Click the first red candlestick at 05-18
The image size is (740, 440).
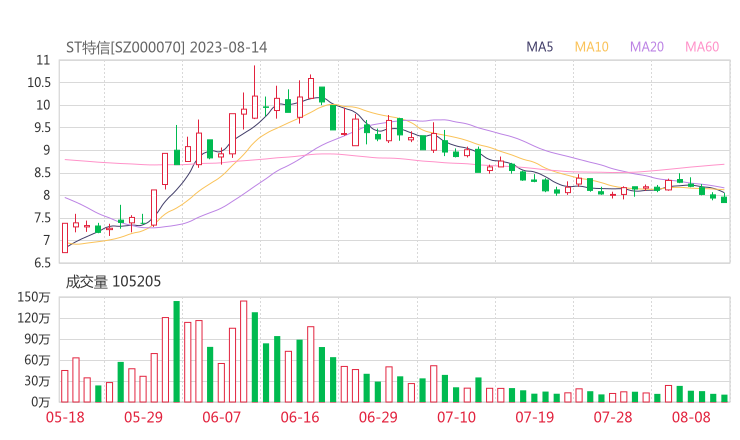pyautogui.click(x=65, y=238)
